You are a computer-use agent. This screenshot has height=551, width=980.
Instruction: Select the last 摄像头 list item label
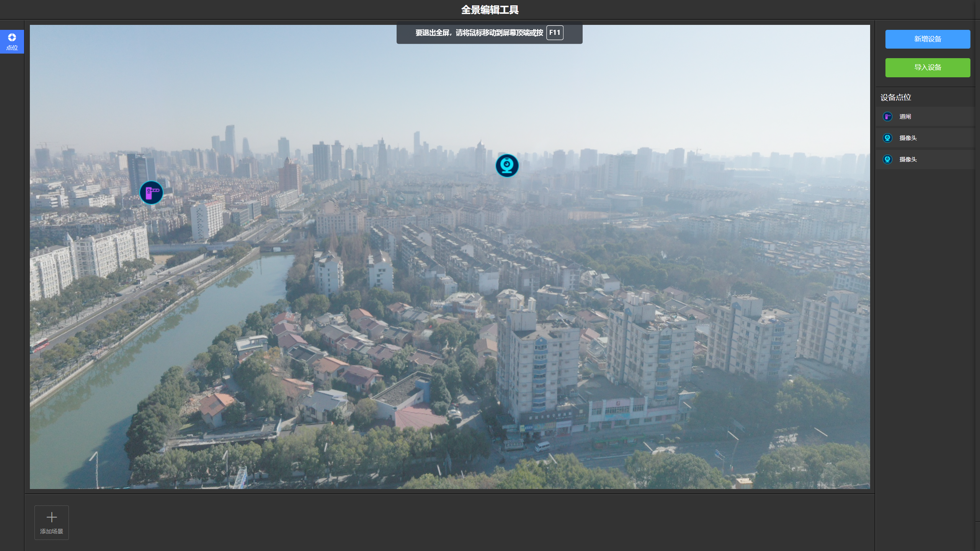[x=908, y=160]
